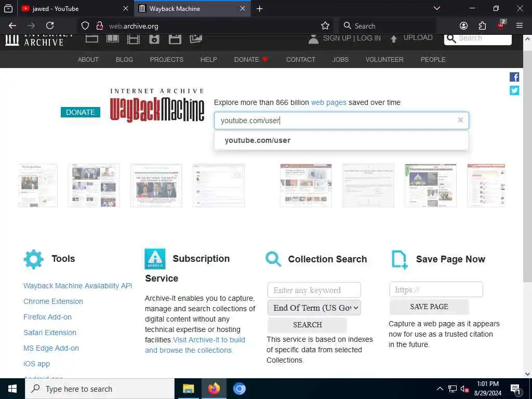
Task: Open the Internet Archive web icon
Action: point(91,38)
